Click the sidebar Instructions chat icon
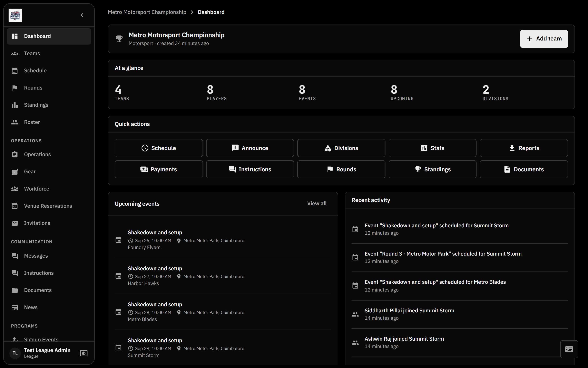 15,273
